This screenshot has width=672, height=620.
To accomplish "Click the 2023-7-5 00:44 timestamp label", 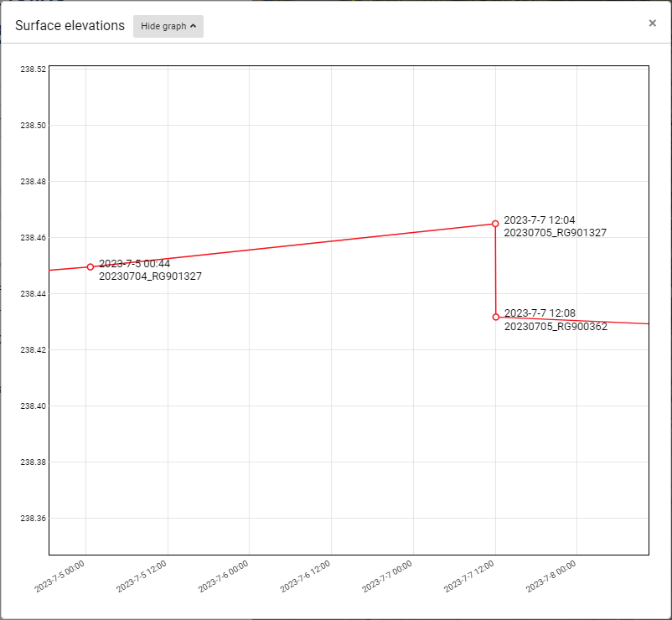I will (135, 264).
